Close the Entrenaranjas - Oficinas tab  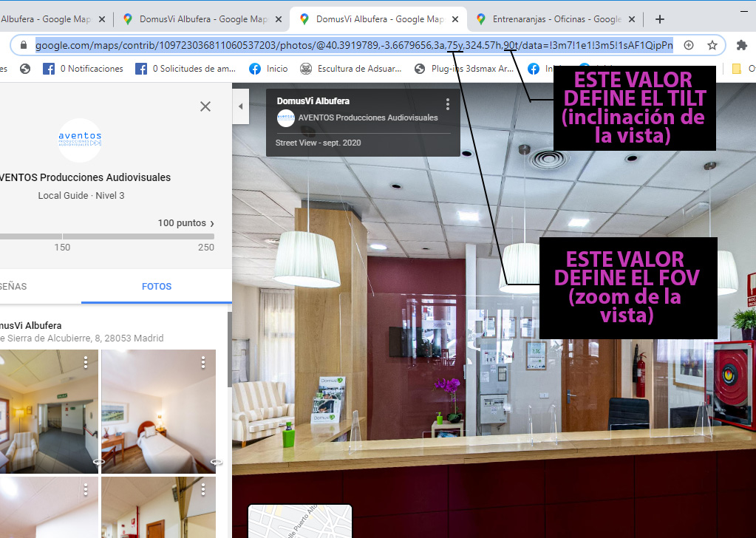(632, 19)
